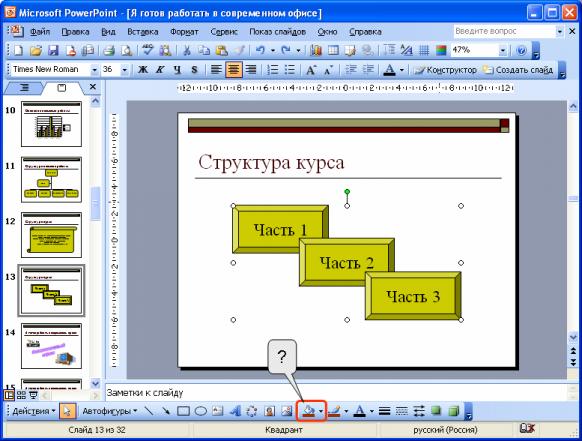582x441 pixels.
Task: Select slide 11 thumbnail
Action: click(x=51, y=180)
